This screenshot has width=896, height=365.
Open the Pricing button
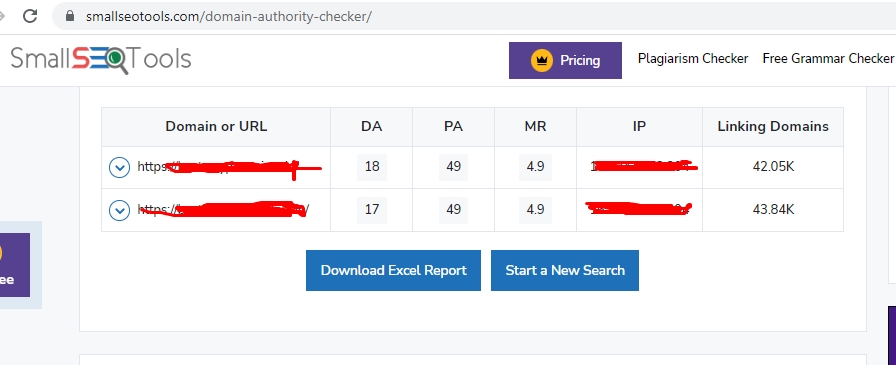[x=565, y=61]
